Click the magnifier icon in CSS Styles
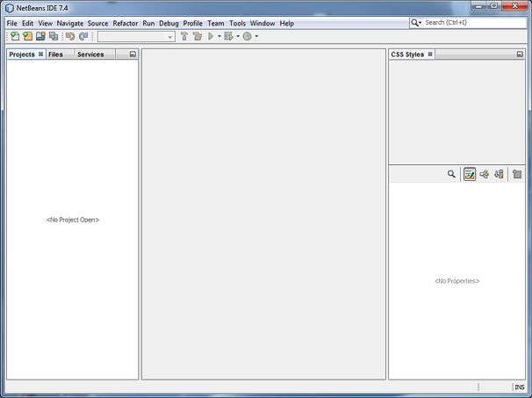Image resolution: width=532 pixels, height=398 pixels. [x=451, y=174]
